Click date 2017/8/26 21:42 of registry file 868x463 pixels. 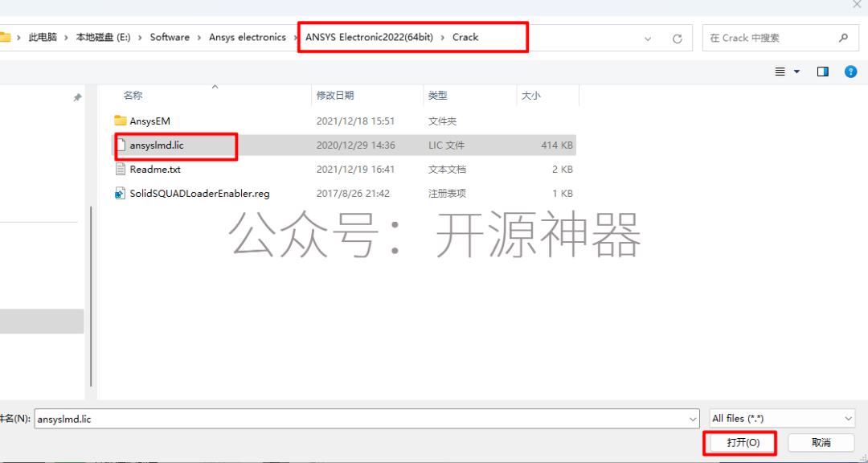pos(353,194)
